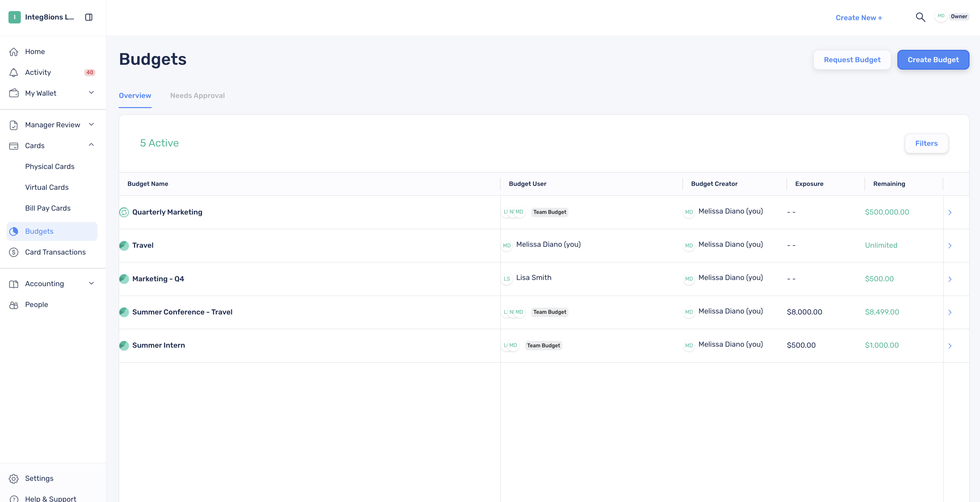Image resolution: width=980 pixels, height=502 pixels.
Task: Click the Accounting book icon
Action: tap(14, 284)
